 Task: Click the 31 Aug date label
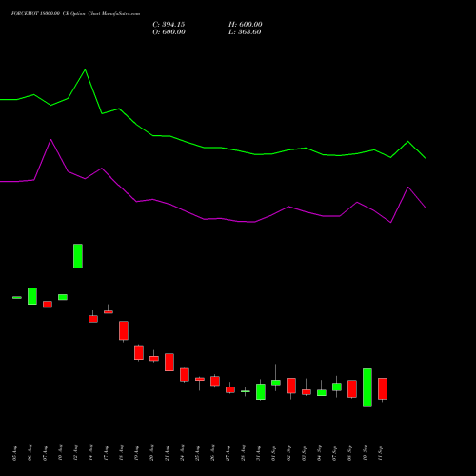[259, 453]
